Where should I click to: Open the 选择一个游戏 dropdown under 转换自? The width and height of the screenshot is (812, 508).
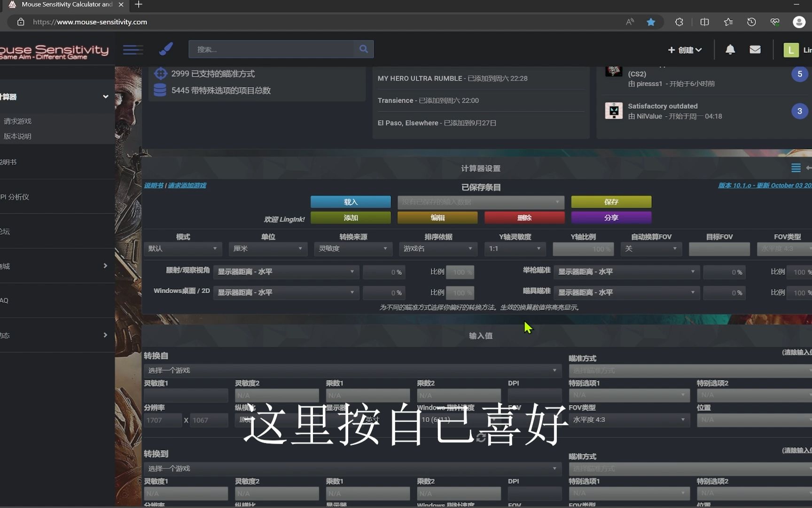(351, 371)
